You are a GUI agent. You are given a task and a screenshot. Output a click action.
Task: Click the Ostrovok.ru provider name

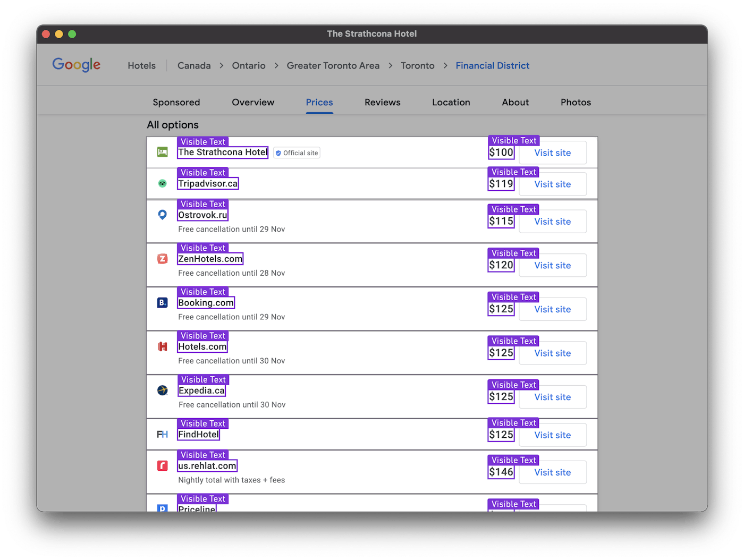(x=202, y=215)
